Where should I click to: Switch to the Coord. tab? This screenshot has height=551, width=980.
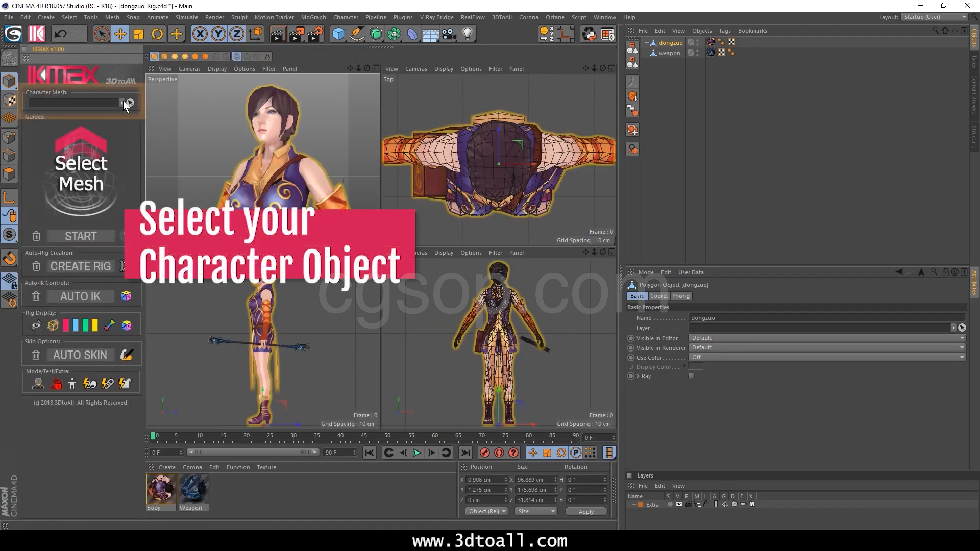tap(658, 296)
